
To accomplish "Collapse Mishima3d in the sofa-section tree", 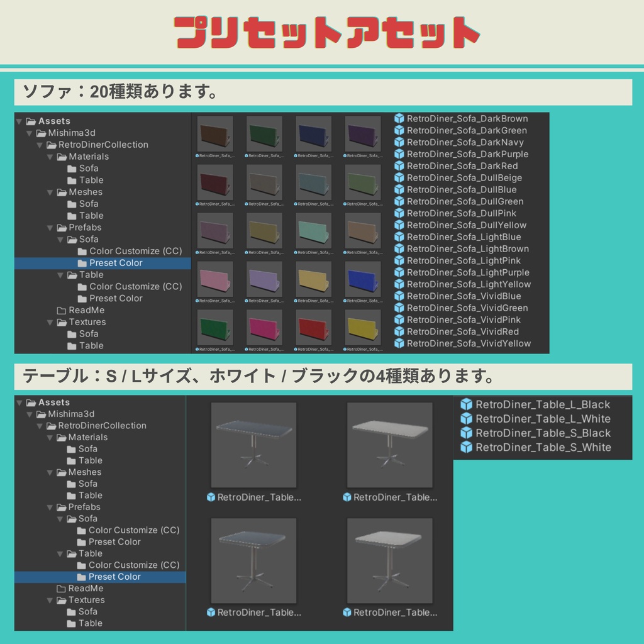I will tap(30, 133).
